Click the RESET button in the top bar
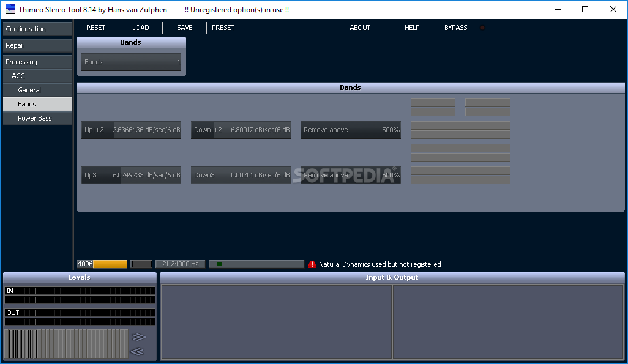The image size is (628, 364). [x=95, y=28]
